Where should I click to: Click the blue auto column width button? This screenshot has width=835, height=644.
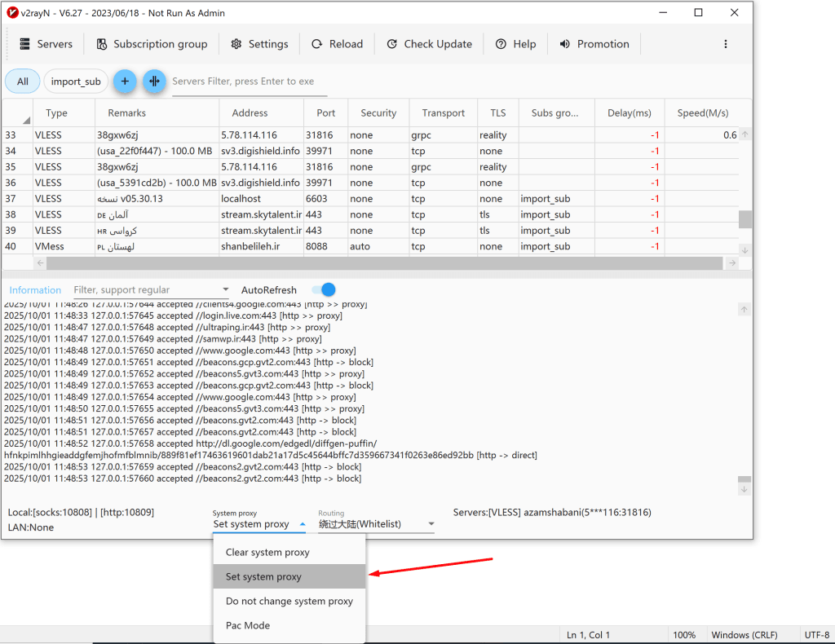[154, 82]
